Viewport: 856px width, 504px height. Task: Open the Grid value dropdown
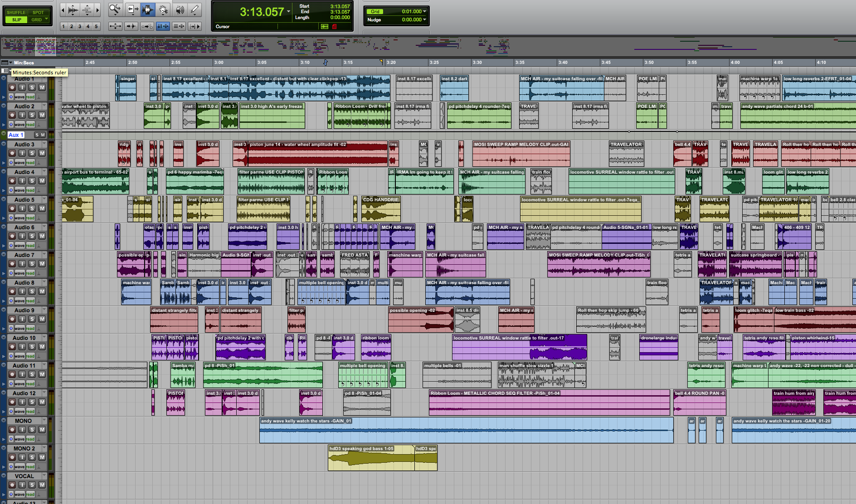pos(424,12)
